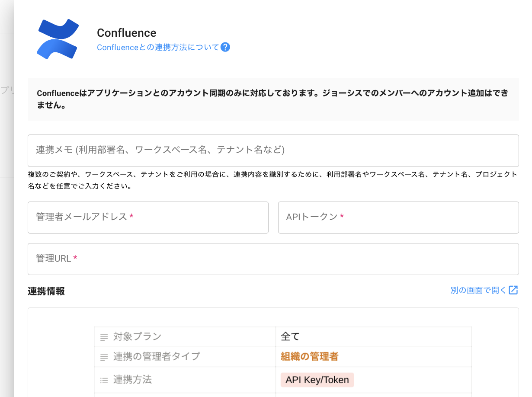Viewport: 532px width, 397px height.
Task: Click the orange 組織の管理者 value
Action: pyautogui.click(x=309, y=357)
